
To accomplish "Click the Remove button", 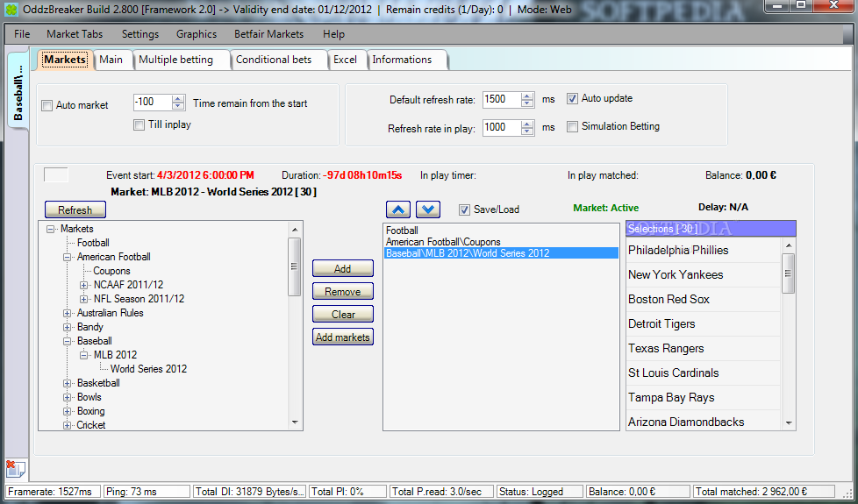I will [x=342, y=291].
